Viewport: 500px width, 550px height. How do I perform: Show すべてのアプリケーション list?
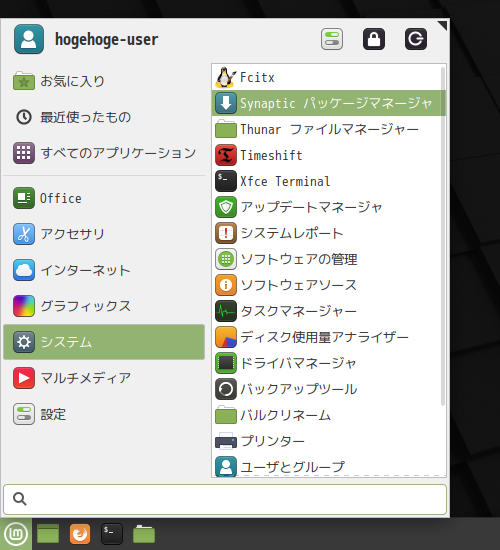[x=104, y=153]
